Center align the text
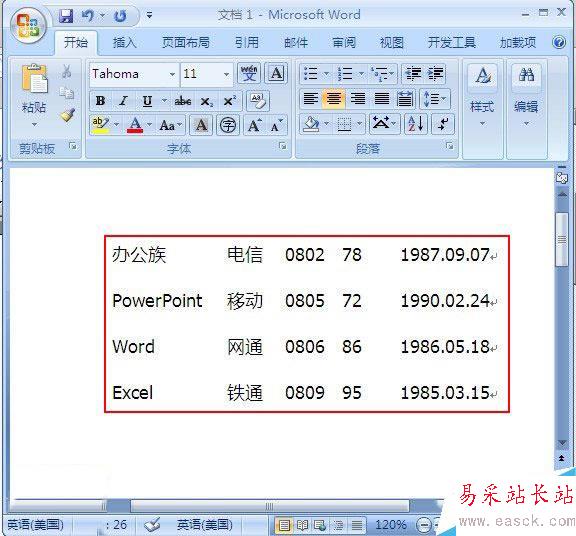Viewport: 576px width, 536px height. pos(334,99)
